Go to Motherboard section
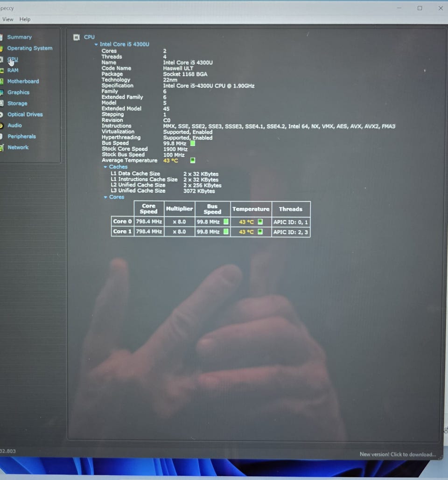The width and height of the screenshot is (448, 480). pyautogui.click(x=23, y=81)
